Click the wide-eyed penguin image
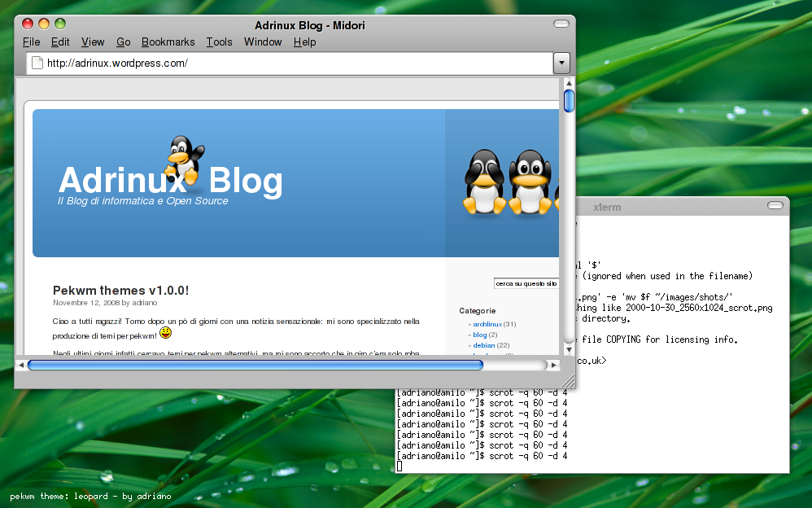The image size is (812, 508). pyautogui.click(x=529, y=182)
